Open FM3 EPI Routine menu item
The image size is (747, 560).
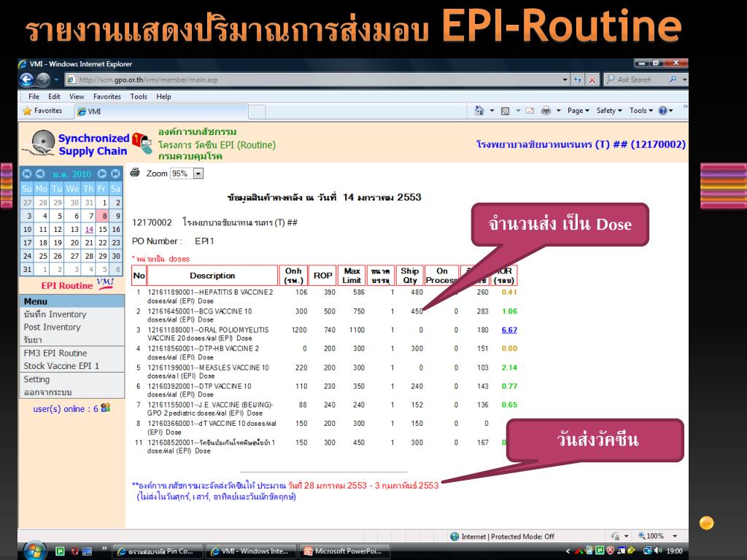coord(55,354)
